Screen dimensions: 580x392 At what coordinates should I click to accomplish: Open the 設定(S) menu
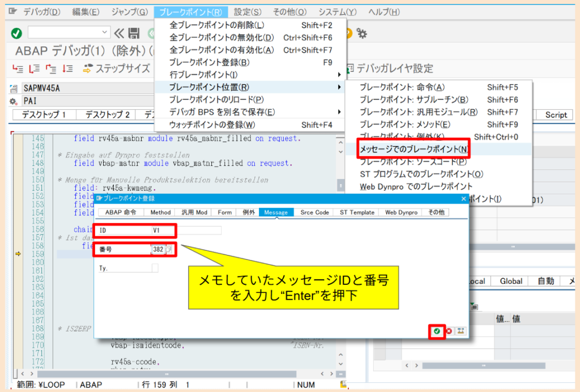click(248, 12)
